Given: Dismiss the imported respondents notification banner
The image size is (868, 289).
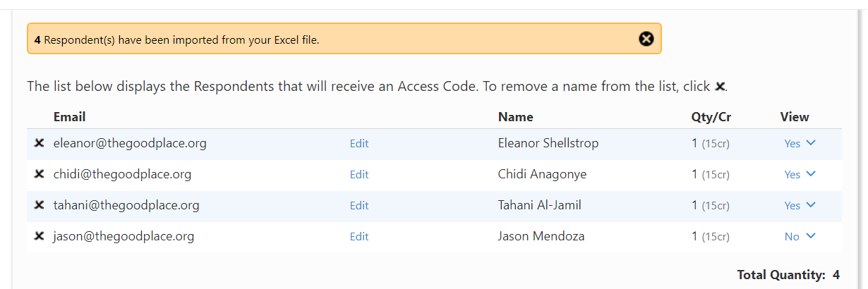Looking at the screenshot, I should (646, 39).
